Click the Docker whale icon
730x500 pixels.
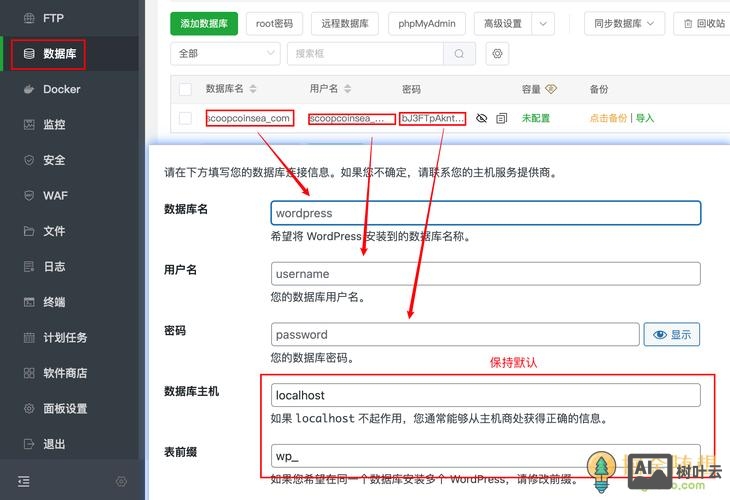(x=29, y=89)
